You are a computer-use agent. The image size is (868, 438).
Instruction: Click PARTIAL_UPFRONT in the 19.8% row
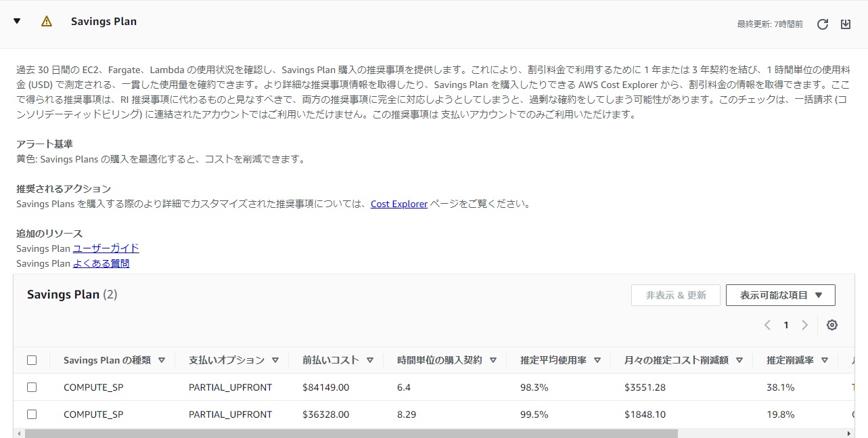point(230,414)
